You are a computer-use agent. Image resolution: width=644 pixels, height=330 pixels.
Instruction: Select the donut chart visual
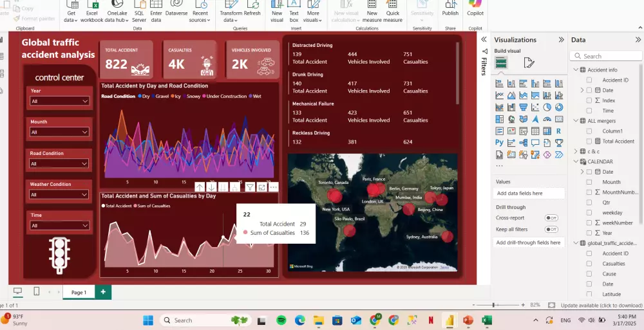pyautogui.click(x=559, y=107)
